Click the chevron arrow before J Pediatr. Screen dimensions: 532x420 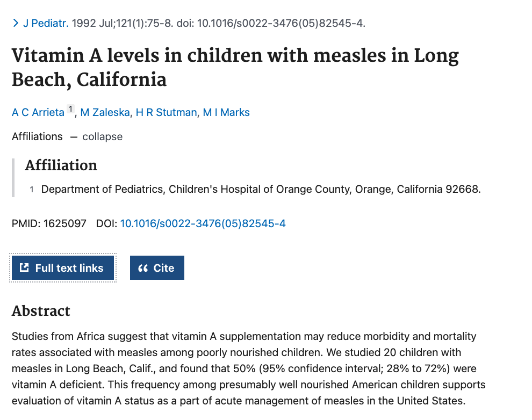[16, 23]
